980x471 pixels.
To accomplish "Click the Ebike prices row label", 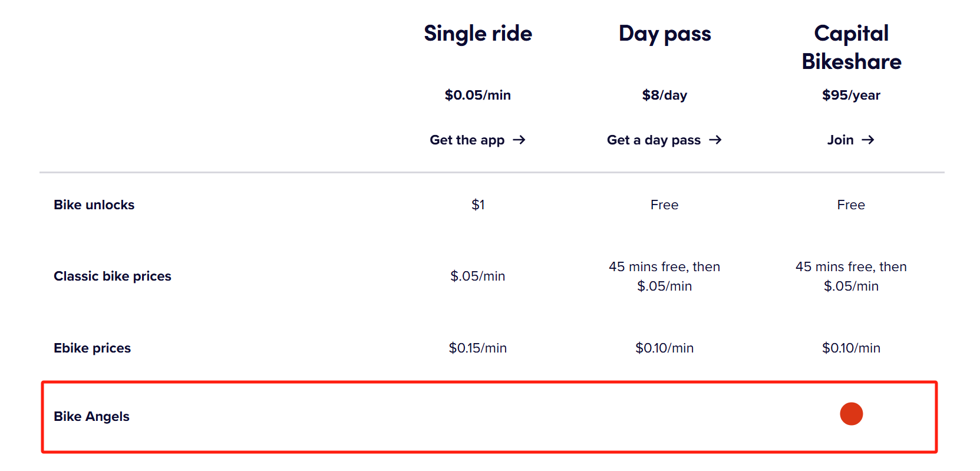I will [x=93, y=348].
